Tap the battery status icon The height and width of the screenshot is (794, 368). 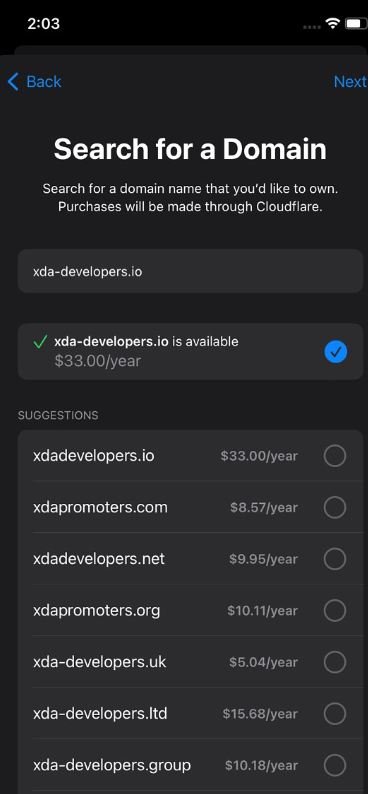click(356, 23)
